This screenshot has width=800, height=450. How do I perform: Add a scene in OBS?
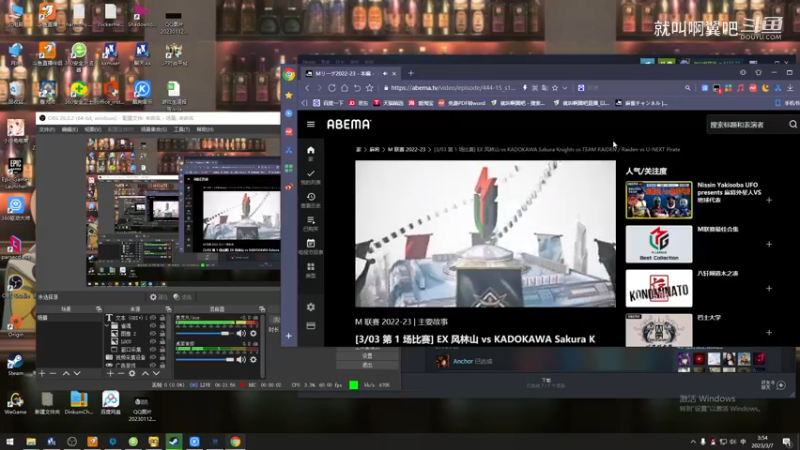tap(42, 373)
